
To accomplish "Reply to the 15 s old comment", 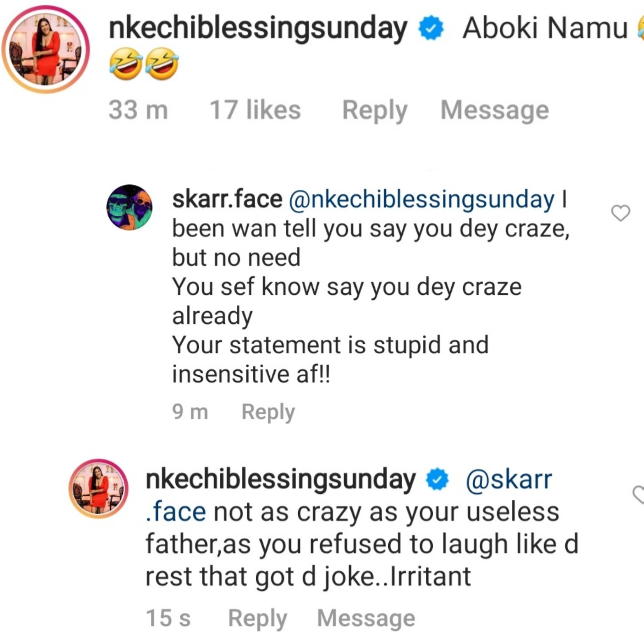I will pos(257,618).
